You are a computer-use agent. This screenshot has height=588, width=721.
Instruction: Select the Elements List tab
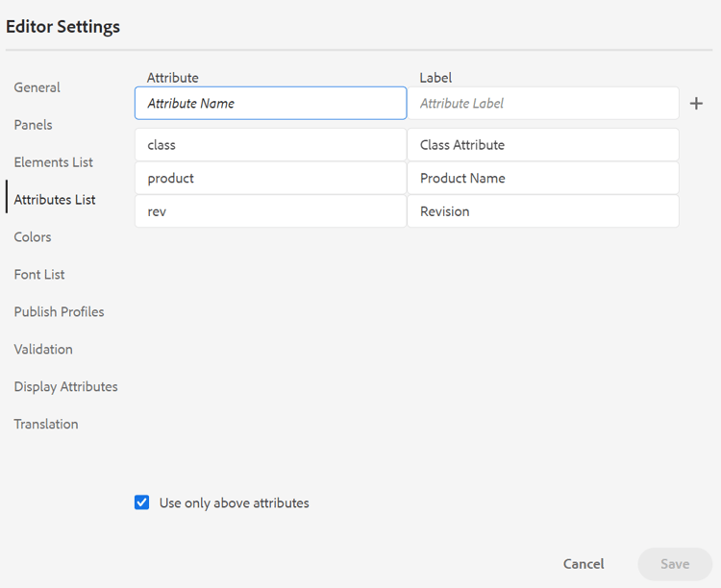pos(54,162)
